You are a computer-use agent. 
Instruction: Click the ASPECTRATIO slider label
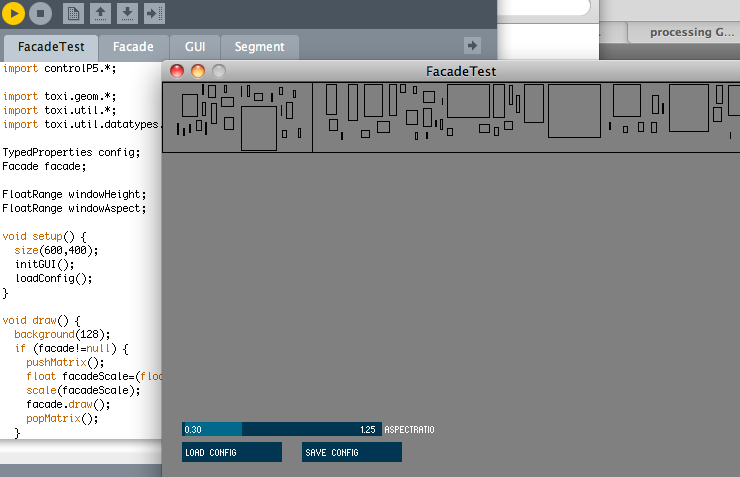coord(409,430)
